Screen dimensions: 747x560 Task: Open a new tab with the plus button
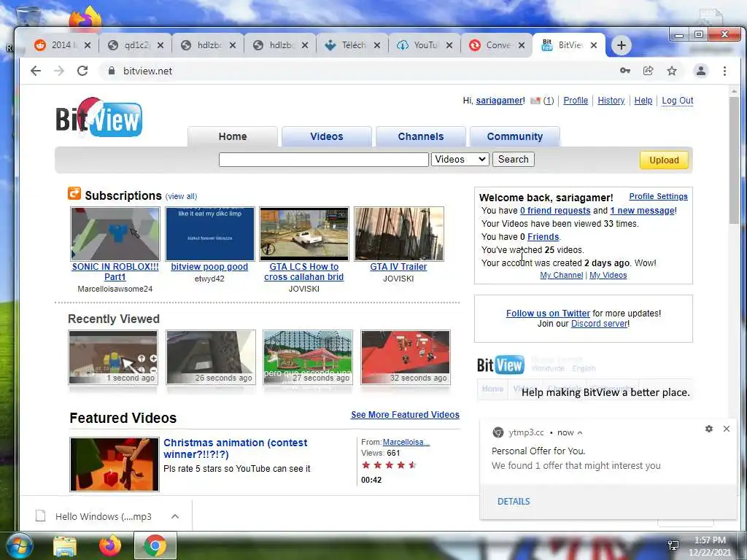(x=622, y=45)
